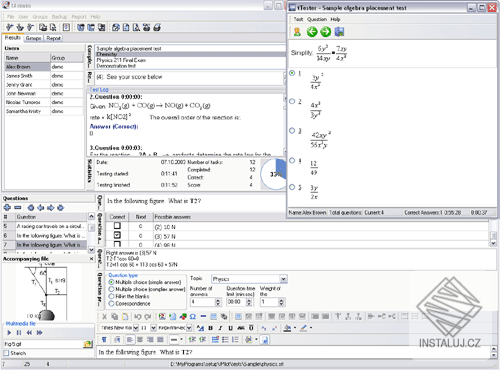Select Physics 211 Final Exam in the test list
Image resolution: width=500 pixels, height=370 pixels.
(x=121, y=60)
